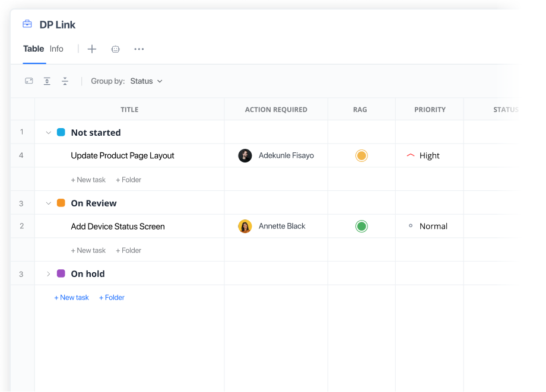This screenshot has height=392, width=546.
Task: Click the amber RAG status circle
Action: point(361,155)
